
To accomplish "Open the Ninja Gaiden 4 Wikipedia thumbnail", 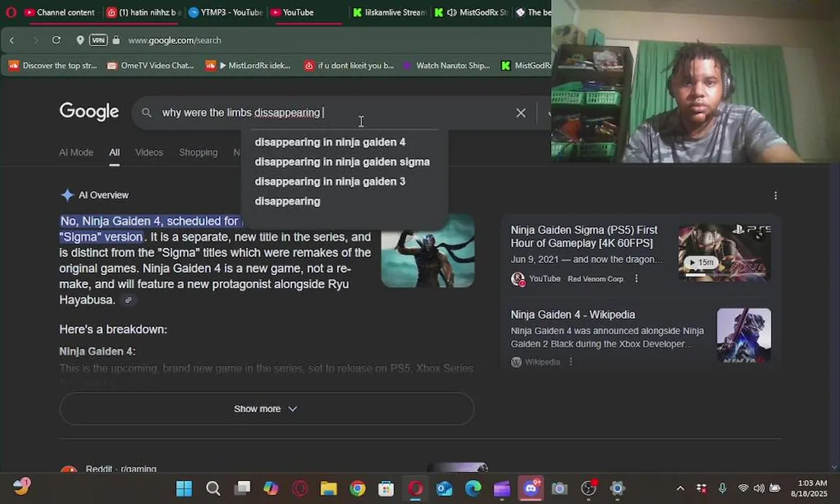I will (x=744, y=335).
